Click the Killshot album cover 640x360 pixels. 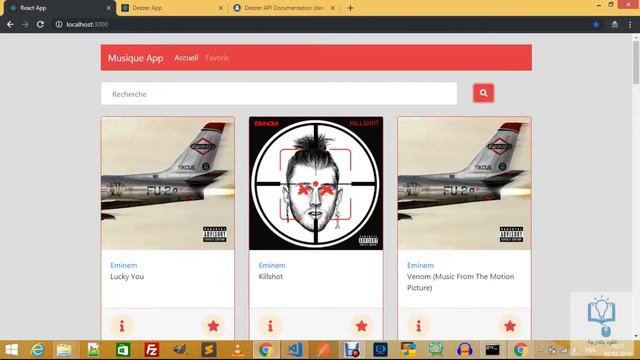[316, 183]
